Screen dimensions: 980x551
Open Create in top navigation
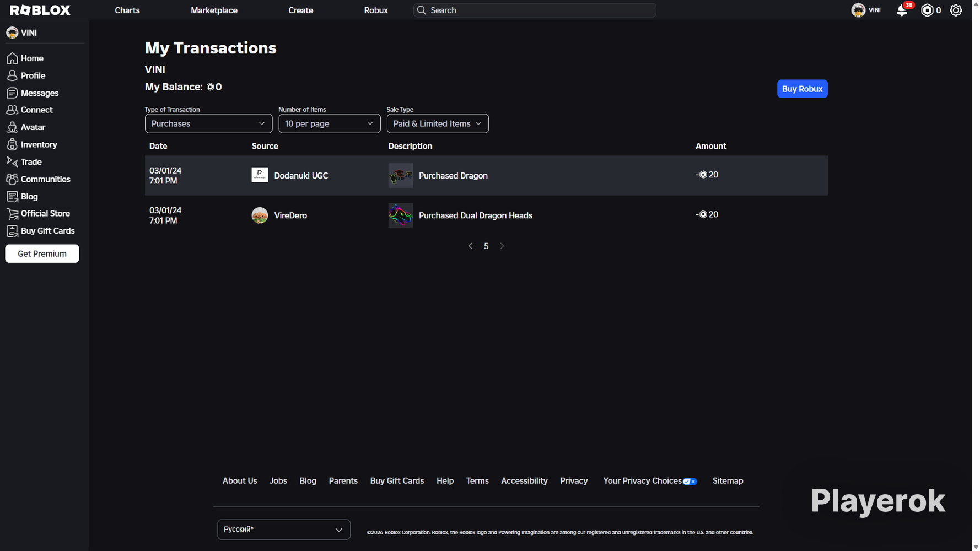[301, 10]
